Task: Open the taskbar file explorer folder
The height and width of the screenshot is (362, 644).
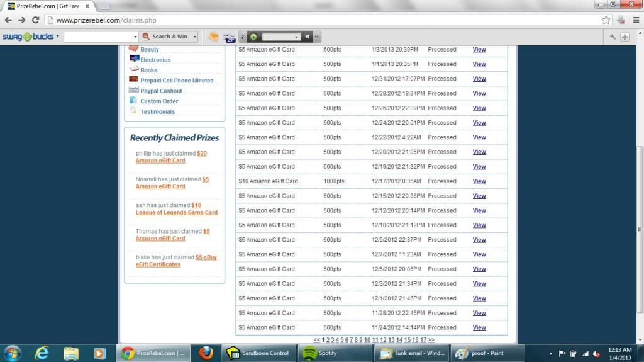Action: [71, 353]
